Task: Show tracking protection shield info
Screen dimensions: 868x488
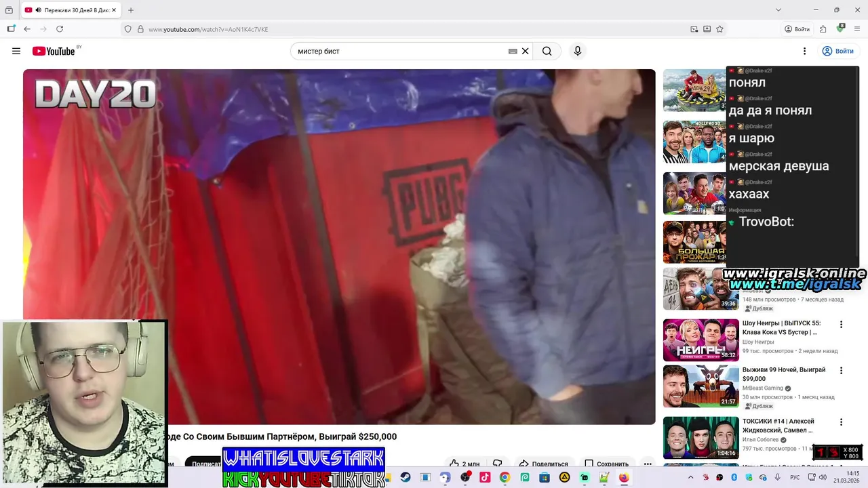Action: 127,29
